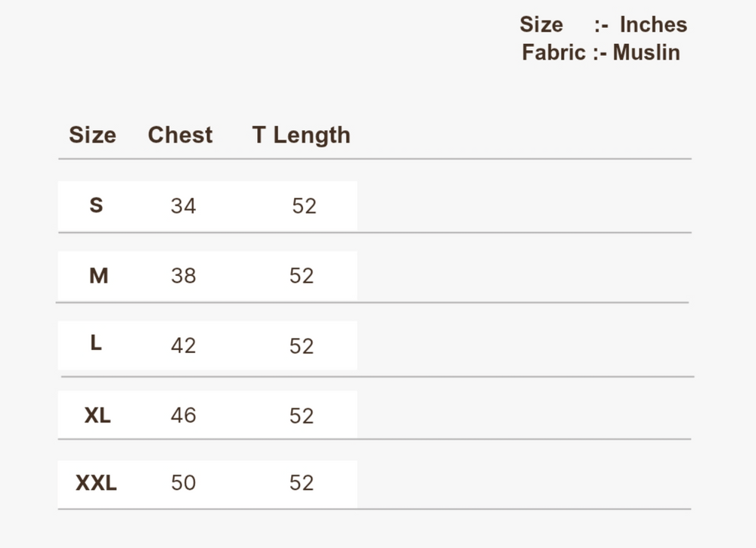Select the S size label
The height and width of the screenshot is (548, 756).
pos(96,205)
